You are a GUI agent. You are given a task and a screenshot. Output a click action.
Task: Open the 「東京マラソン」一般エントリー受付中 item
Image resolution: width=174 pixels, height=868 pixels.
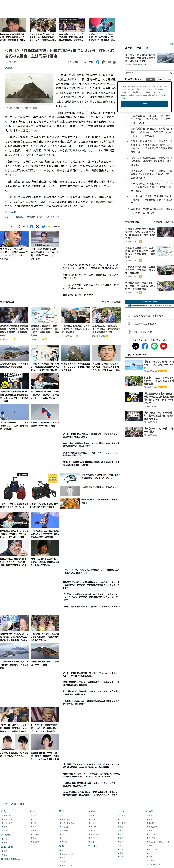click(134, 432)
